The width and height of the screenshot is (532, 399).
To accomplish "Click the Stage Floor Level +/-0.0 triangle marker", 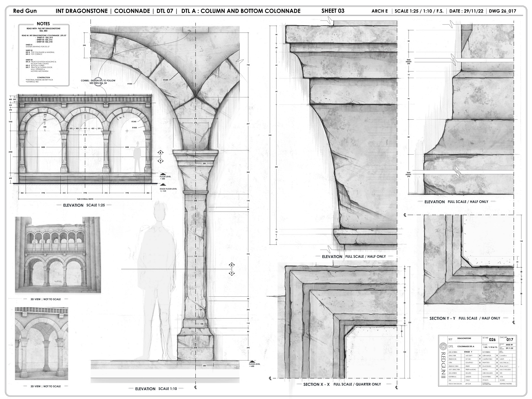I will [x=163, y=185].
